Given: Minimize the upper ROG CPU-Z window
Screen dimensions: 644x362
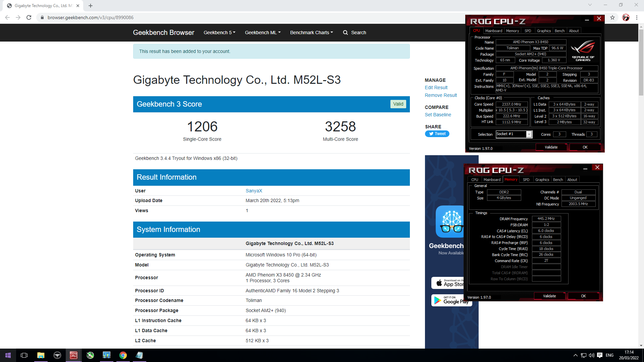Looking at the screenshot, I should click(587, 19).
